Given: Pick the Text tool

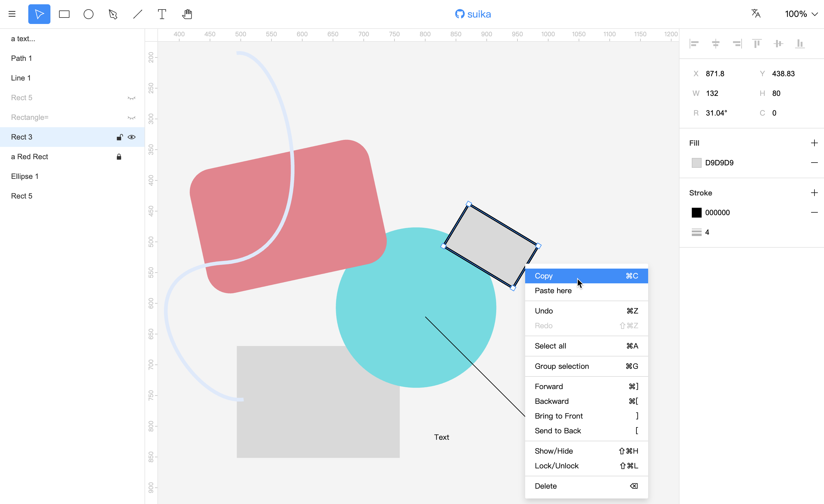Looking at the screenshot, I should tap(162, 14).
